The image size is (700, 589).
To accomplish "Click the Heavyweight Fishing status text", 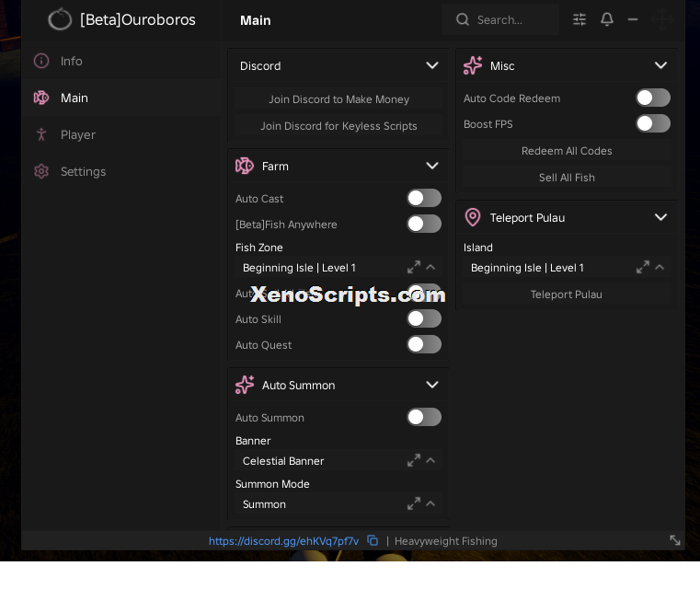I will (x=445, y=541).
